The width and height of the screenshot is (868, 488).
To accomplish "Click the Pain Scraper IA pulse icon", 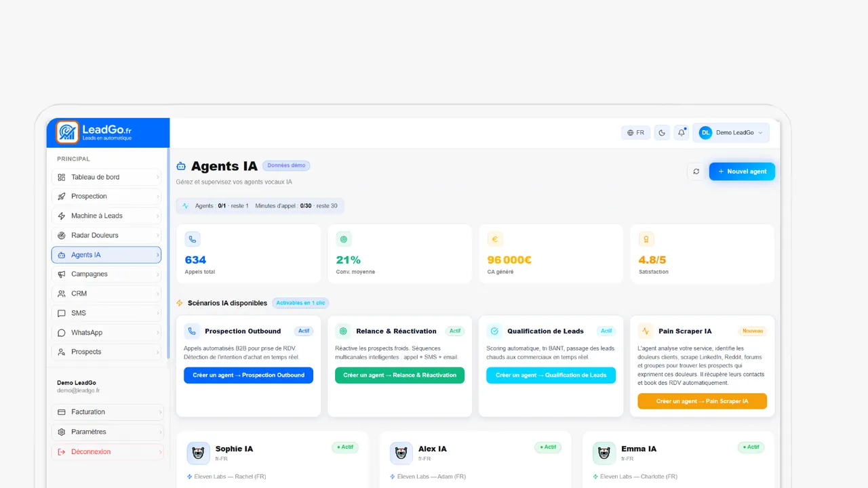I will point(646,331).
